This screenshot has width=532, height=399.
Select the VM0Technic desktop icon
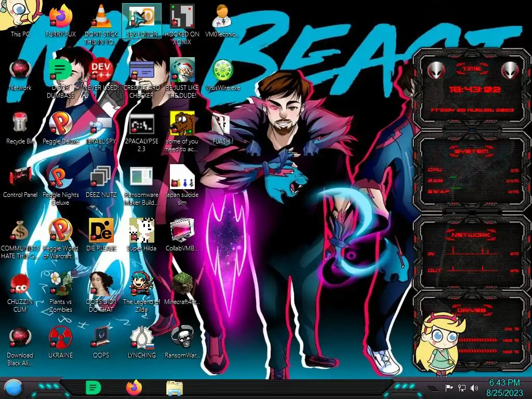tap(222, 20)
